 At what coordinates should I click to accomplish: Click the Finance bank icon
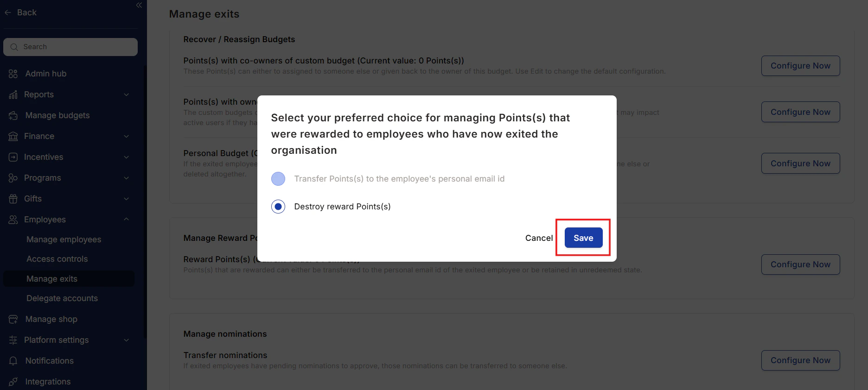tap(13, 136)
